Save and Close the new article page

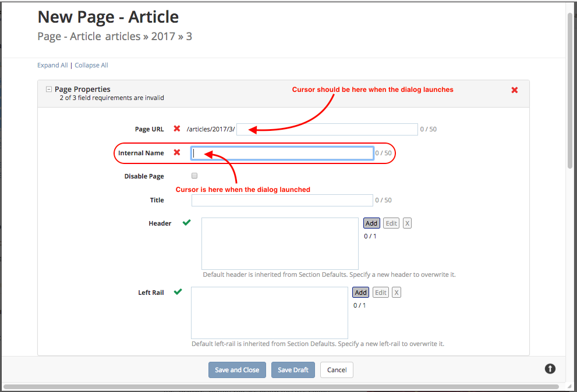pos(237,369)
